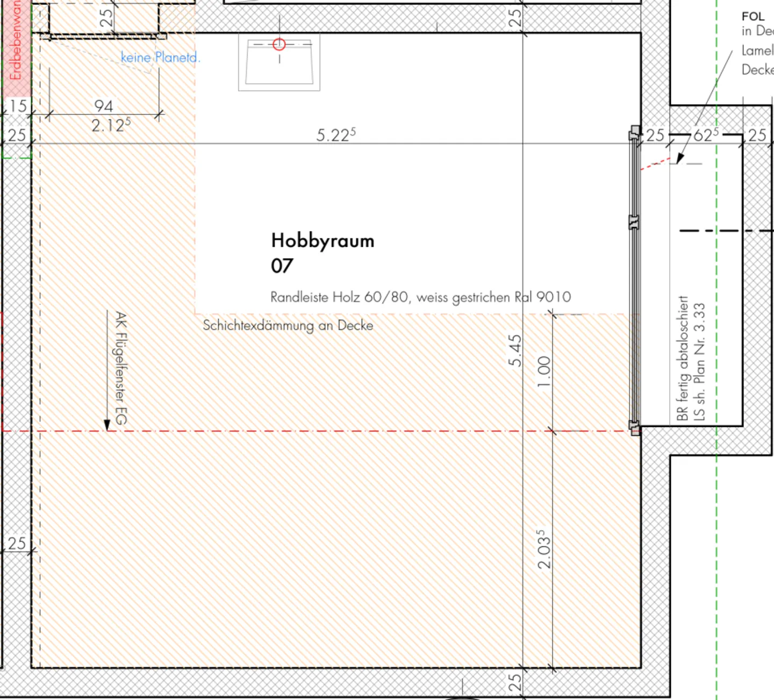774x700 pixels.
Task: Click the 5.22⁵ dimension text
Action: [x=335, y=134]
